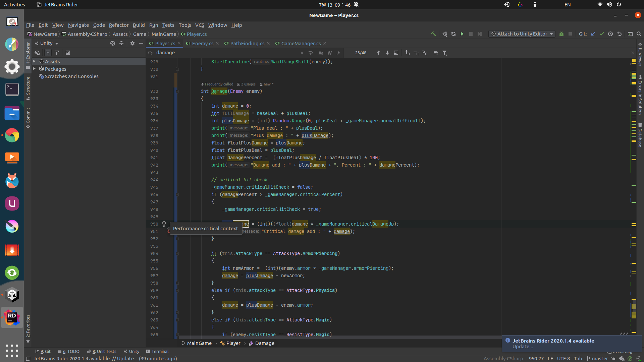
Task: Collapse the Damage method fold marker on line 932
Action: coord(177,91)
